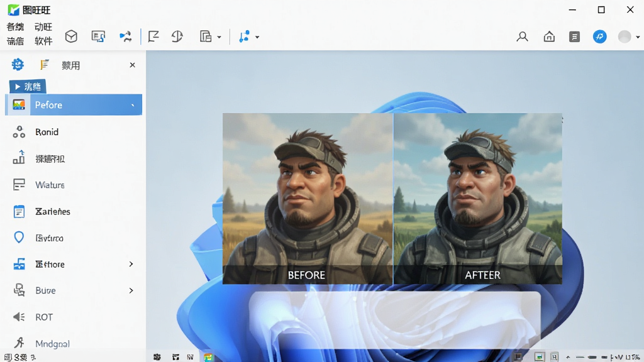The height and width of the screenshot is (362, 644).
Task: Click the blue circular lightning icon
Action: pos(599,36)
